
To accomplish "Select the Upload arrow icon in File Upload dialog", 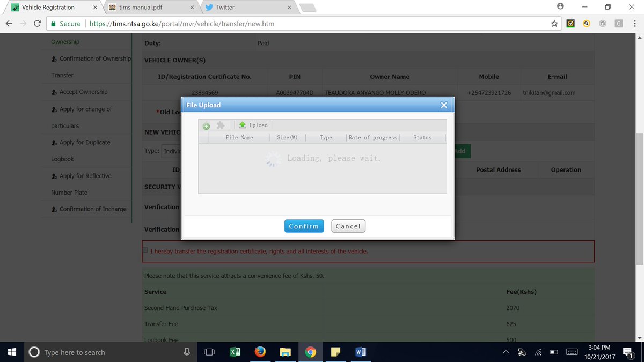I will coord(244,125).
